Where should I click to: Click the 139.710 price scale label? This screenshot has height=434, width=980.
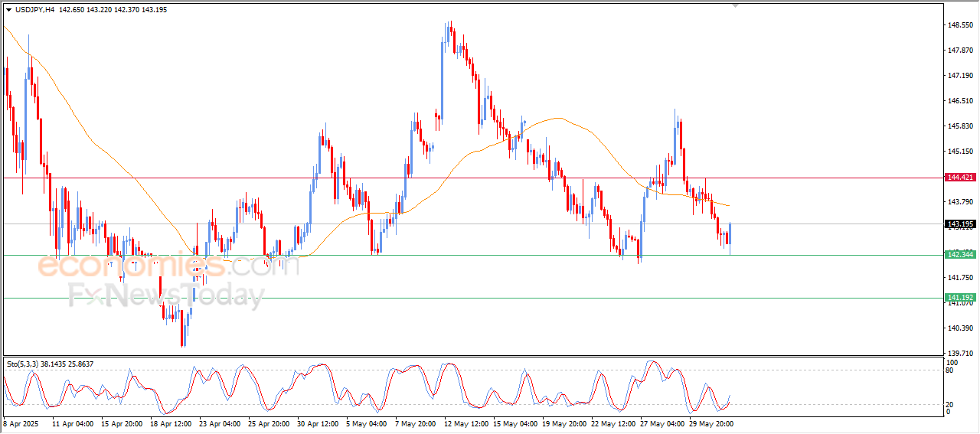pyautogui.click(x=960, y=354)
